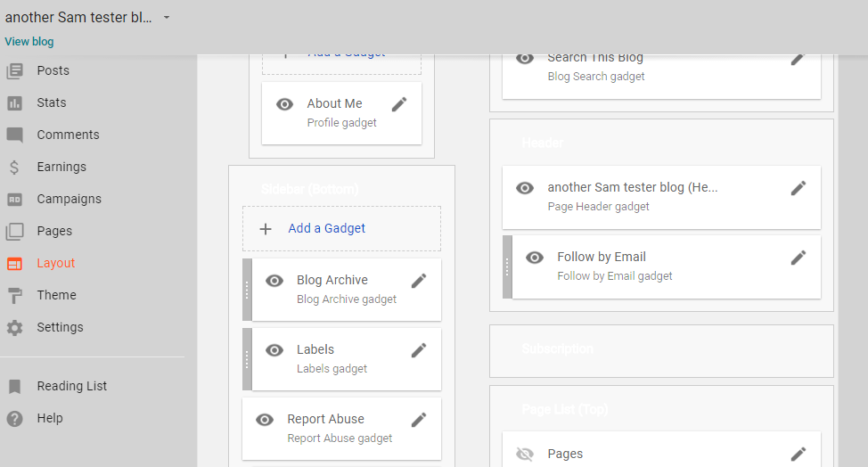Screen dimensions: 868x467
Task: Edit the Pages gadget pencil icon
Action: click(798, 455)
